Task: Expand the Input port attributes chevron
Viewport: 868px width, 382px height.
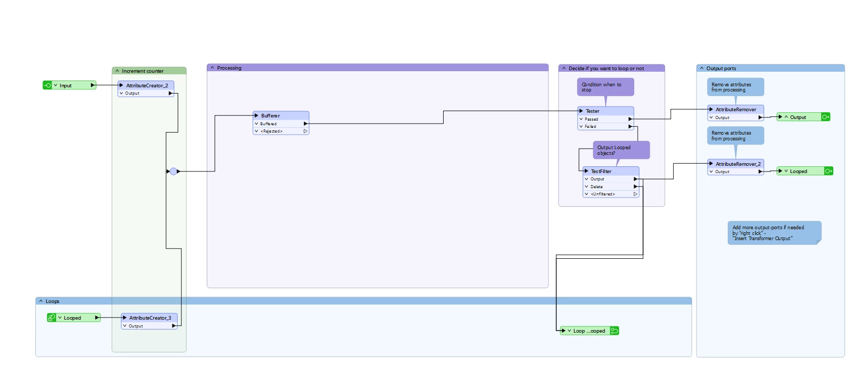Action: pyautogui.click(x=56, y=85)
